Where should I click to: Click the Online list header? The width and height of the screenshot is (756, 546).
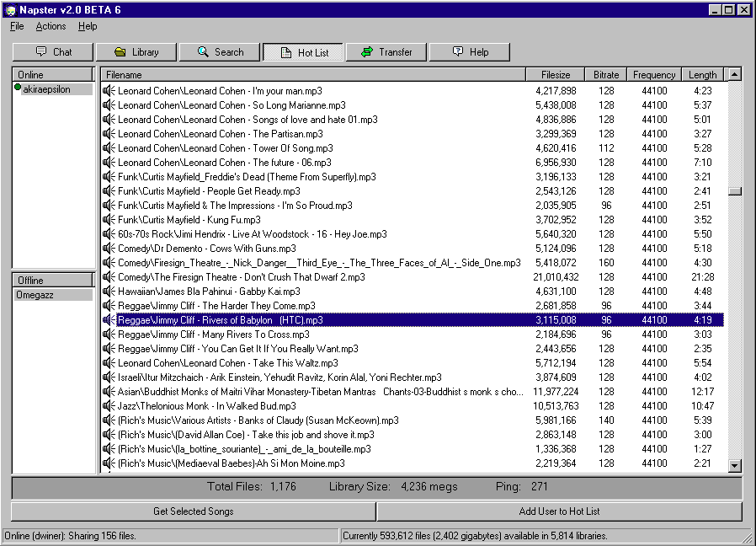pyautogui.click(x=52, y=75)
